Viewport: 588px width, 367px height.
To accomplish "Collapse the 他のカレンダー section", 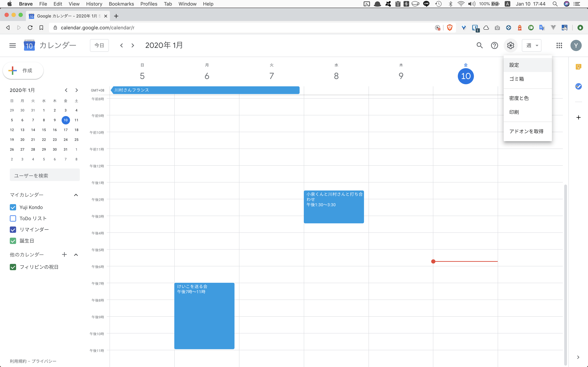I will point(76,255).
